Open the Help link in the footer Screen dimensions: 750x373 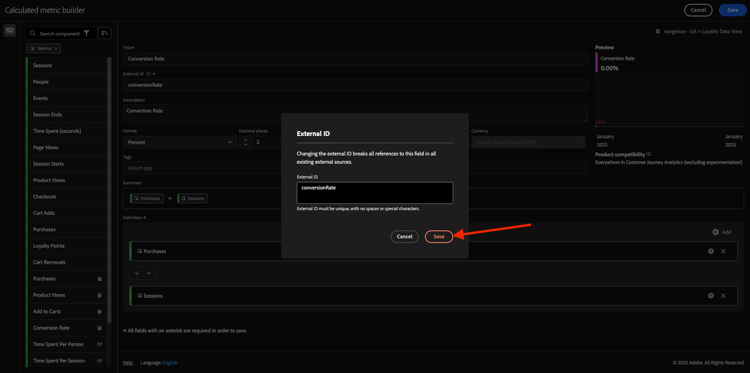pyautogui.click(x=127, y=363)
